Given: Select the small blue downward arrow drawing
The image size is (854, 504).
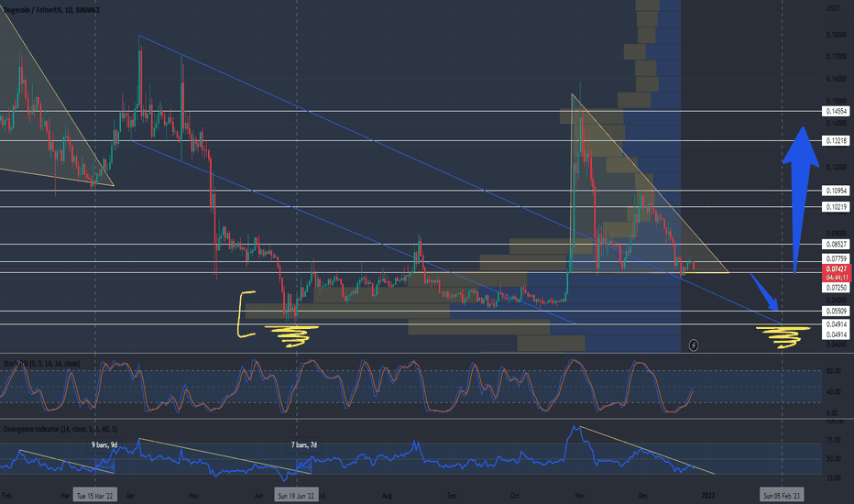Looking at the screenshot, I should click(765, 291).
